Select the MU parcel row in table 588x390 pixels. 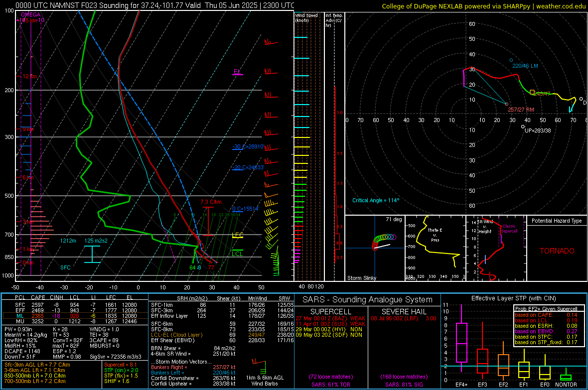75,321
